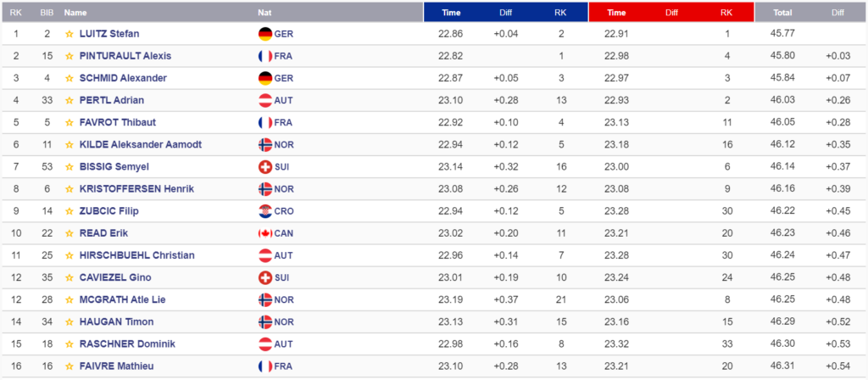Toggle the star next to PINTURAULT Alexis

point(70,56)
